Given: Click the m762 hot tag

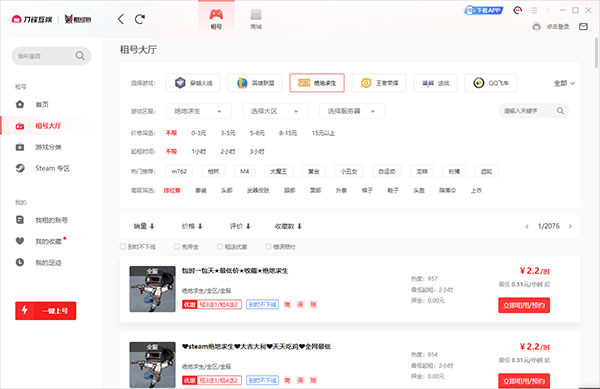Looking at the screenshot, I should tap(179, 171).
